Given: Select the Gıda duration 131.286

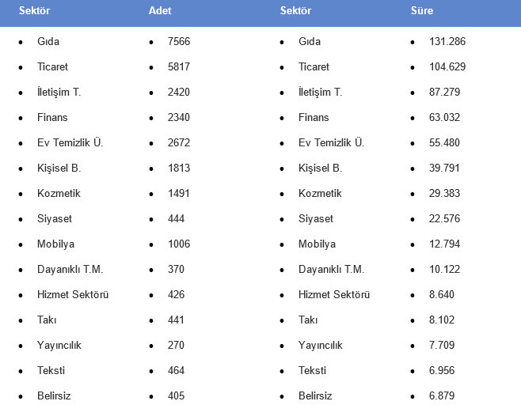Looking at the screenshot, I should tap(447, 41).
